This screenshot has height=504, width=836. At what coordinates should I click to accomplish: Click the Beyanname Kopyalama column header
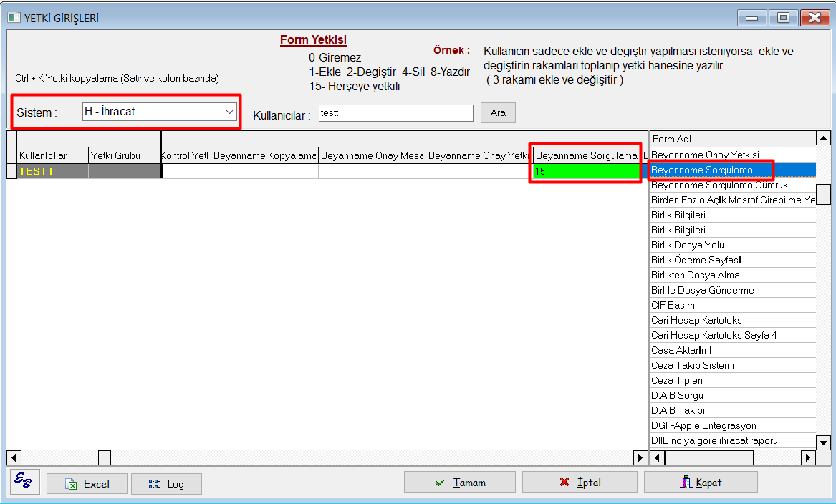pyautogui.click(x=264, y=155)
